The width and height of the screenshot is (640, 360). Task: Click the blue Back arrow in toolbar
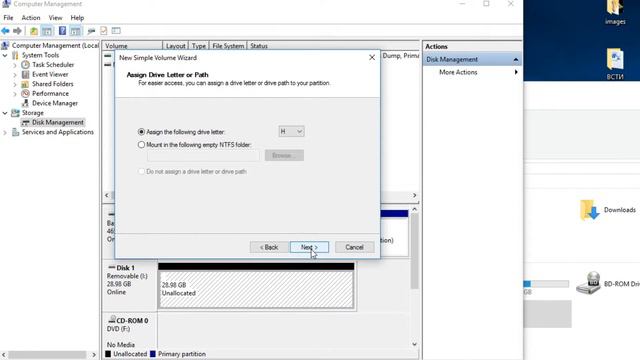coord(5,31)
